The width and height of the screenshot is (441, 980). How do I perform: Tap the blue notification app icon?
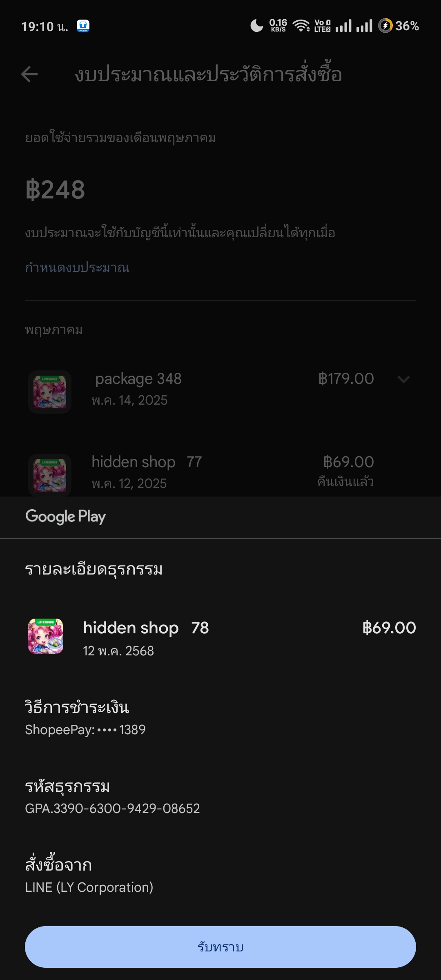[83, 26]
